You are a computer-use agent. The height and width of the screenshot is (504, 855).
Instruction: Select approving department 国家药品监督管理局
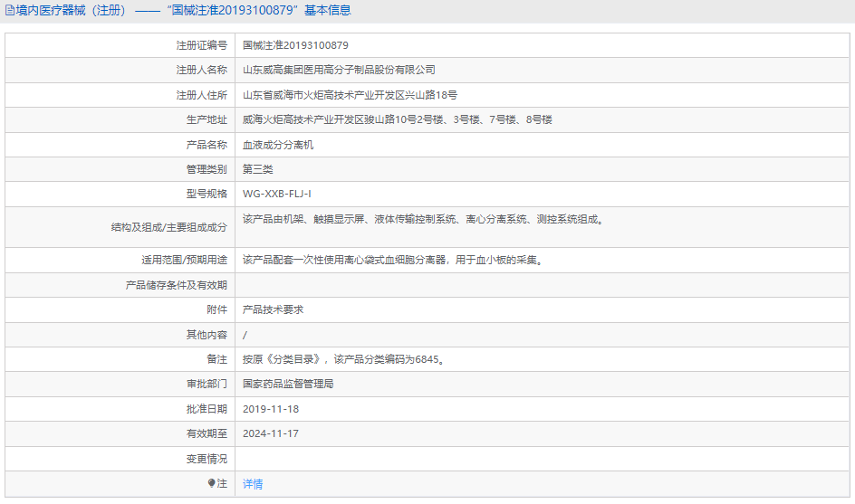tap(288, 384)
